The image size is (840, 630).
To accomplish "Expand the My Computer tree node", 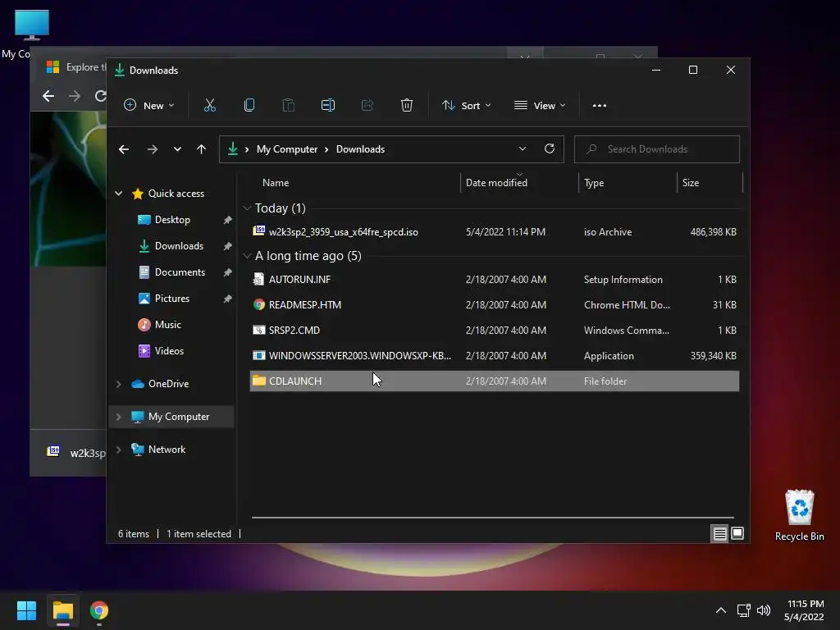I will pos(118,417).
